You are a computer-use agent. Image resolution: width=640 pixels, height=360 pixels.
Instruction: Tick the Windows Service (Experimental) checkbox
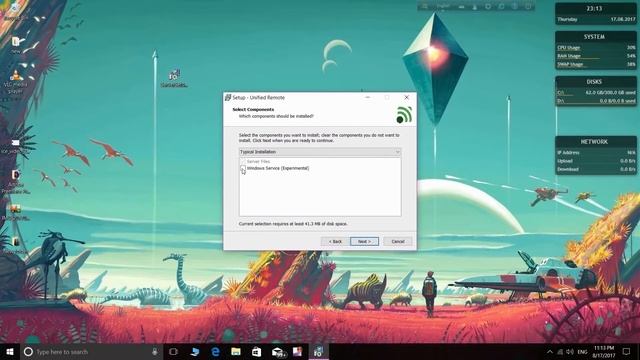(243, 168)
